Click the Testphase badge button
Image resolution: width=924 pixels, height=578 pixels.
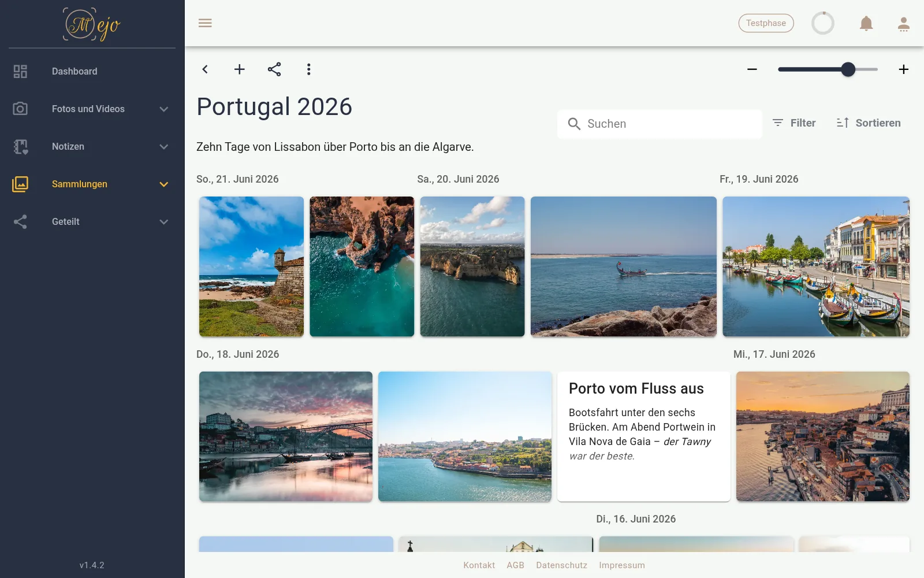pos(766,23)
